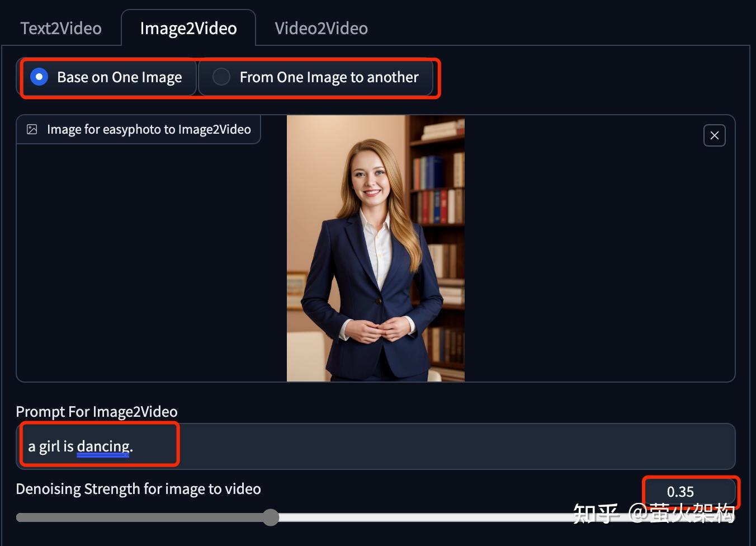756x546 pixels.
Task: Click the underlined word dancing in the prompt
Action: [102, 446]
